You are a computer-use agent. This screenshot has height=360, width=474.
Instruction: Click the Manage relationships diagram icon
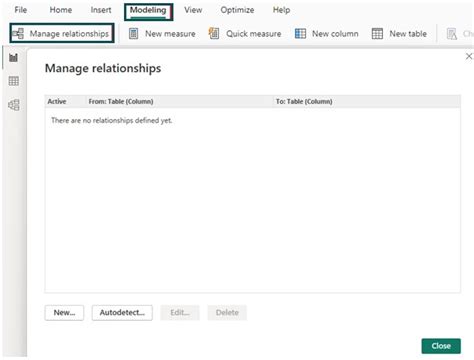(18, 33)
